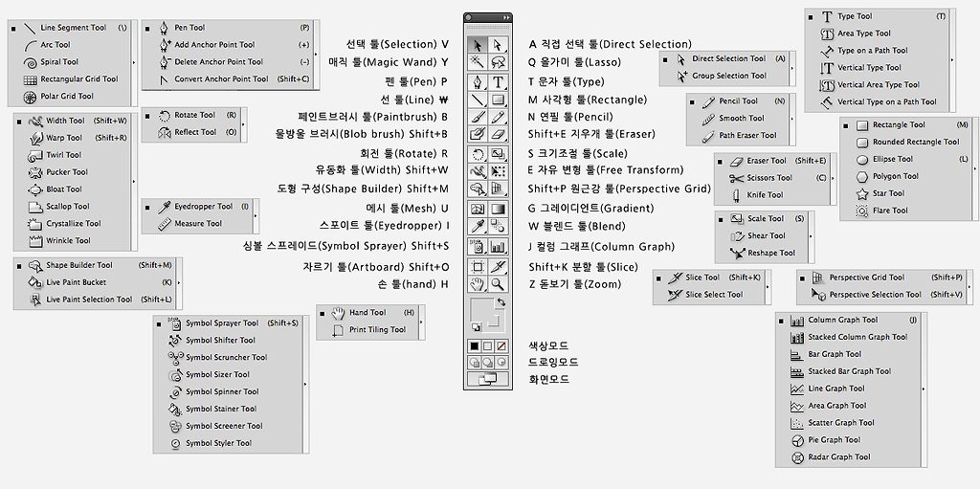
Task: Click tear-off arrow on Width Tool flyout
Action: pos(133,182)
